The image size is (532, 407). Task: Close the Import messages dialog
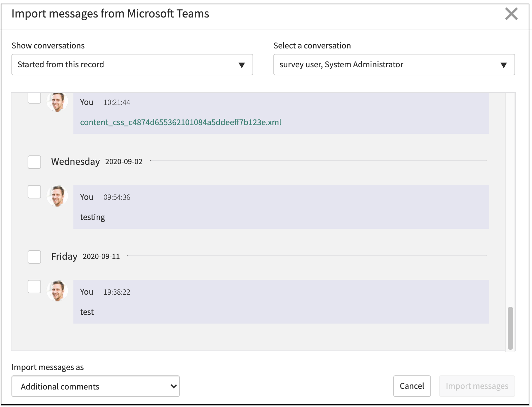tap(511, 14)
